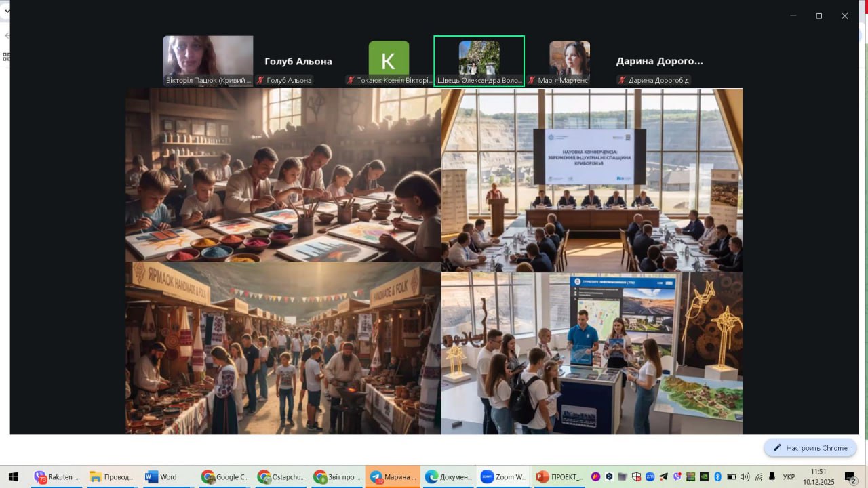Image resolution: width=868 pixels, height=488 pixels.
Task: Open the Word taskbar button
Action: point(161,476)
